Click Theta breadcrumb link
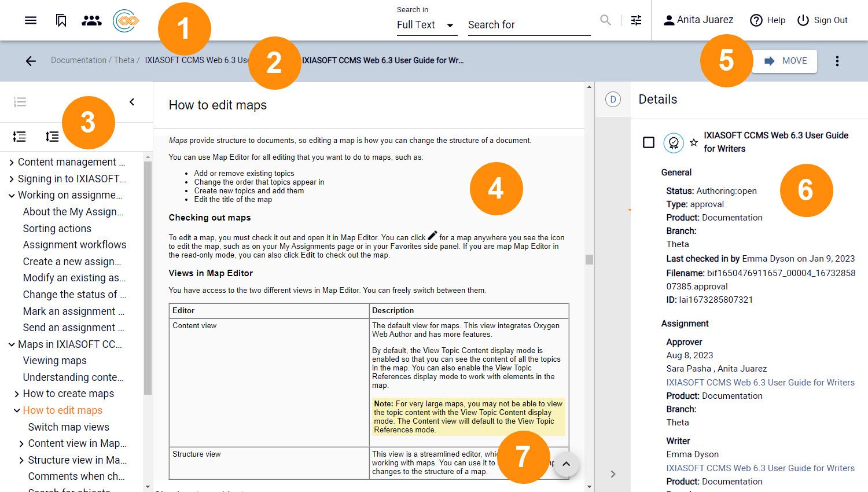The width and height of the screenshot is (868, 492). pos(124,60)
